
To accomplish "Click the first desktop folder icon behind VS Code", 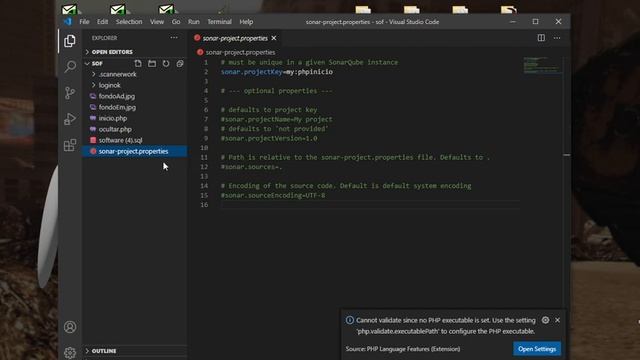I will coord(363,9).
